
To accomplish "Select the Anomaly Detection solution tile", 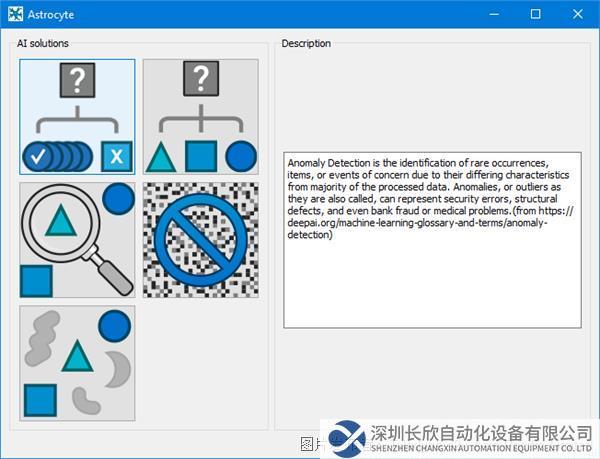I will coord(77,117).
